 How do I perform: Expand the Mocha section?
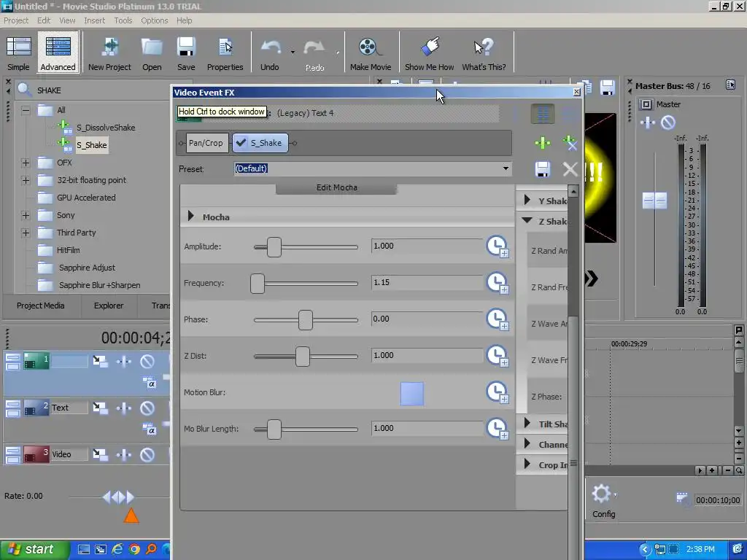coord(190,216)
